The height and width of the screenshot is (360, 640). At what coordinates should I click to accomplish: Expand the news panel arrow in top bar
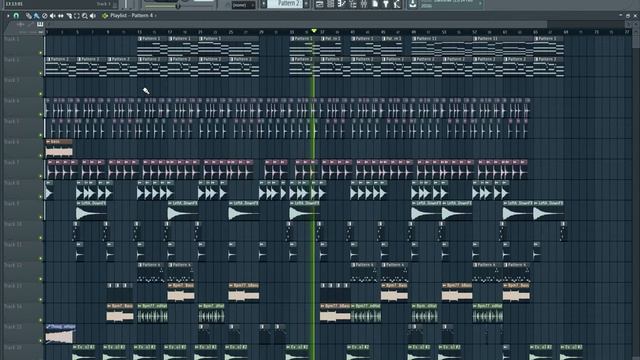pos(480,4)
